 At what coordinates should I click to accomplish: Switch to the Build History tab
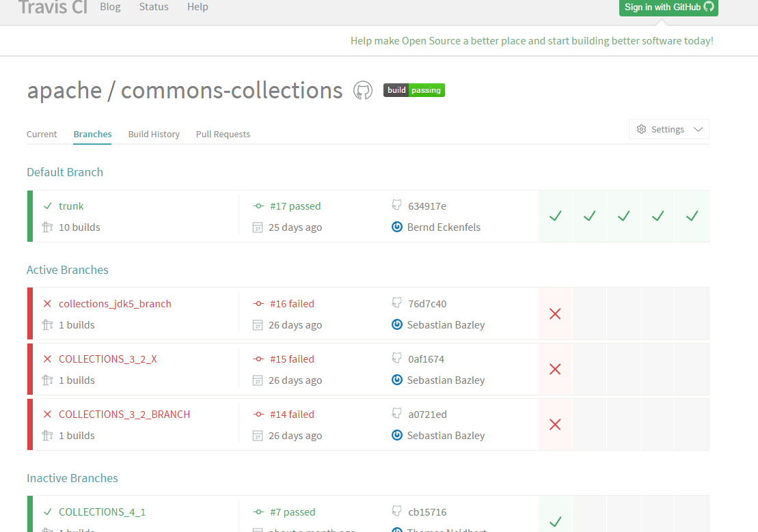(x=154, y=134)
